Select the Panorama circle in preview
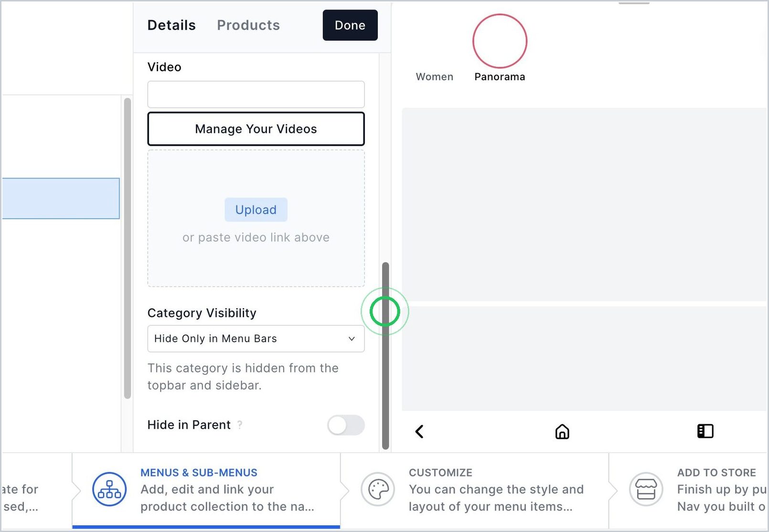This screenshot has width=769, height=532. click(500, 41)
